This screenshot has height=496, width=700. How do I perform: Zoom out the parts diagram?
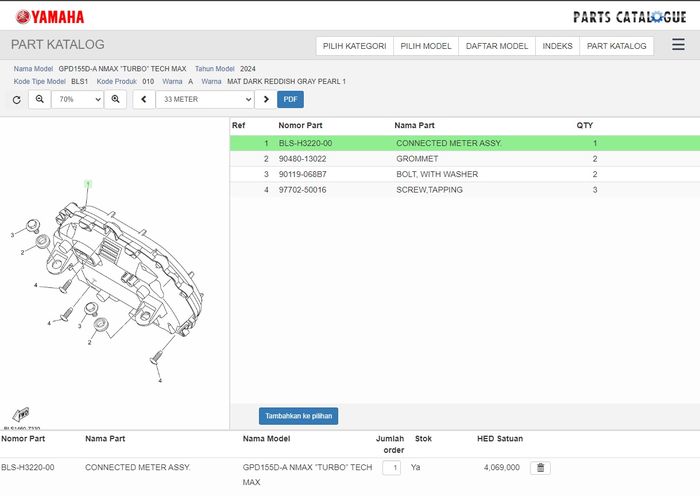(x=40, y=100)
